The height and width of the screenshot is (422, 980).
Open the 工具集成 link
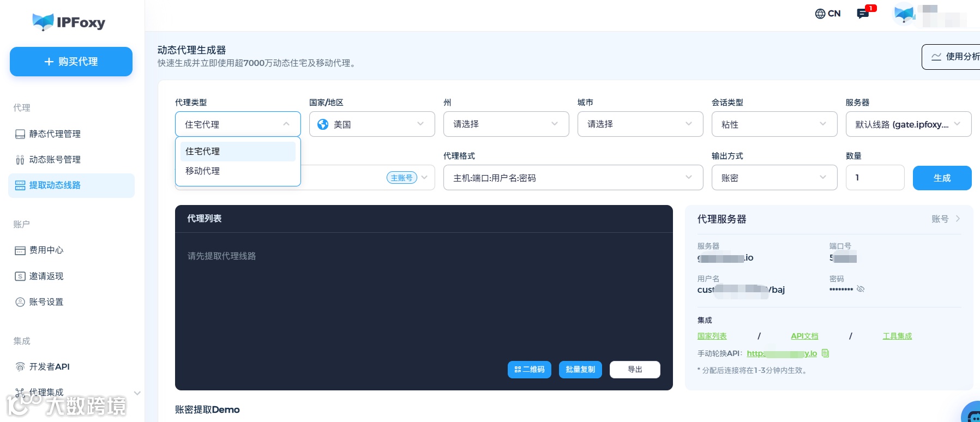pos(897,336)
